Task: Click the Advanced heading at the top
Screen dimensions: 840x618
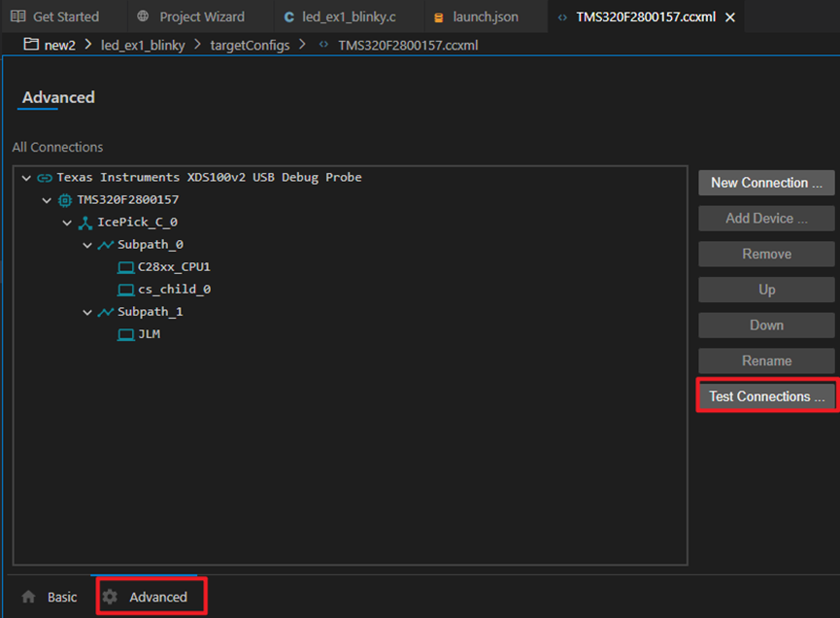Action: [x=58, y=97]
